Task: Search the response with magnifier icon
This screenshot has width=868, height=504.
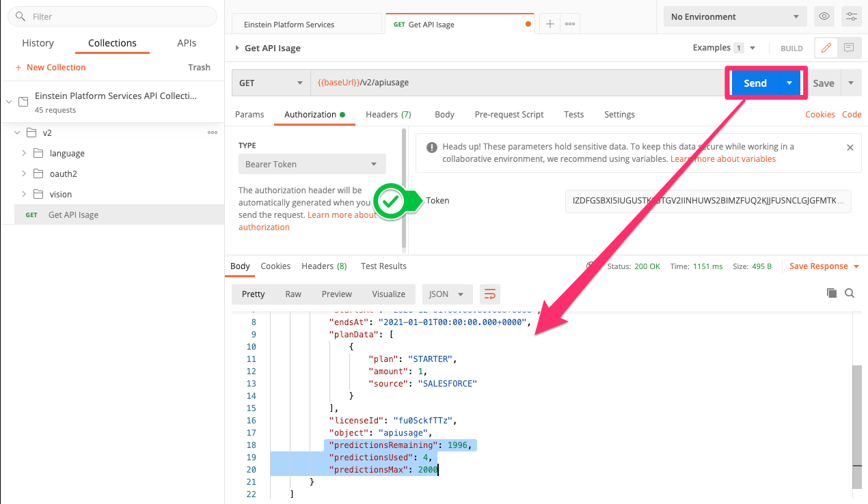Action: click(850, 293)
